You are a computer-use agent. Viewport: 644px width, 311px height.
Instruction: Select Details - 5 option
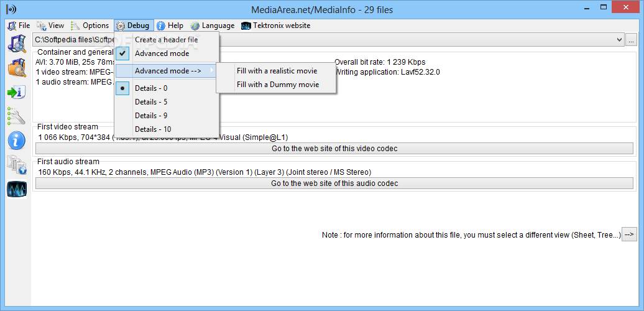167,101
